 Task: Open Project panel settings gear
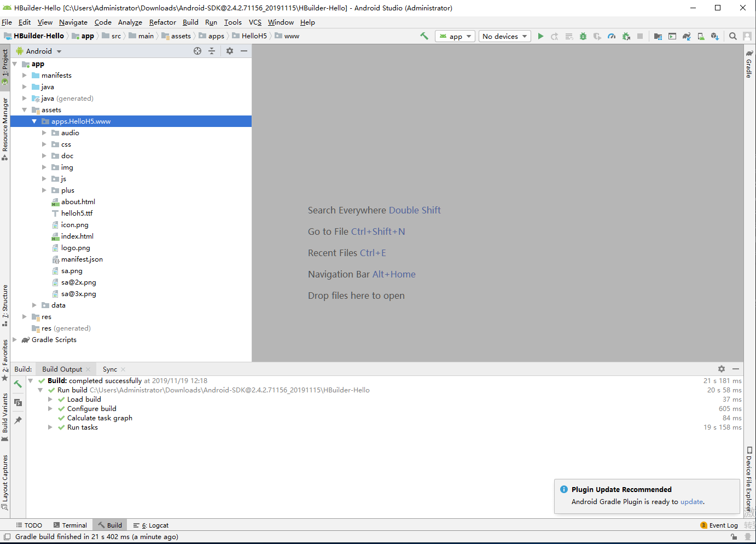pos(230,51)
